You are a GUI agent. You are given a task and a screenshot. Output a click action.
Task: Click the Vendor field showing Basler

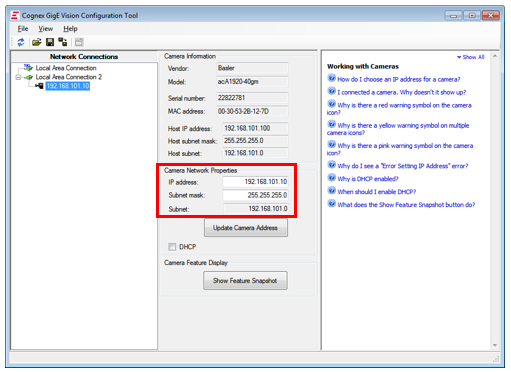(x=252, y=68)
